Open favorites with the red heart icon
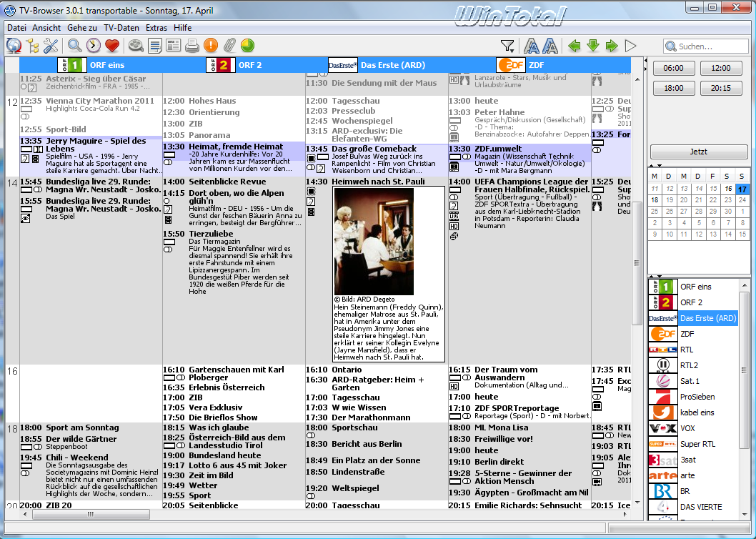 coord(112,46)
